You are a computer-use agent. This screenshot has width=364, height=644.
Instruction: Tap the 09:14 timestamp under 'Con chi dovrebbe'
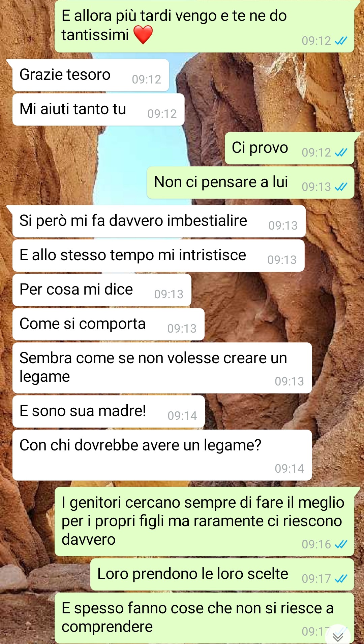click(x=290, y=469)
